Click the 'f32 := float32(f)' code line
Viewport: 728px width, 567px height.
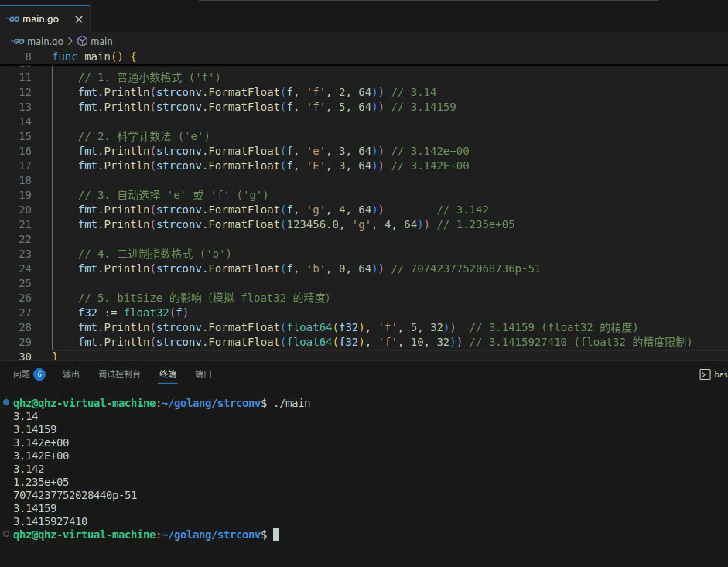pos(133,313)
